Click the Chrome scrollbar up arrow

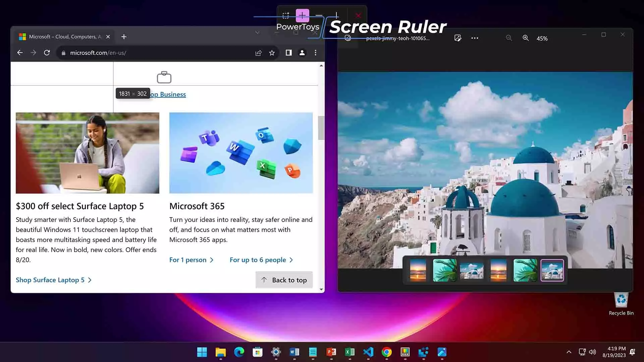click(321, 66)
